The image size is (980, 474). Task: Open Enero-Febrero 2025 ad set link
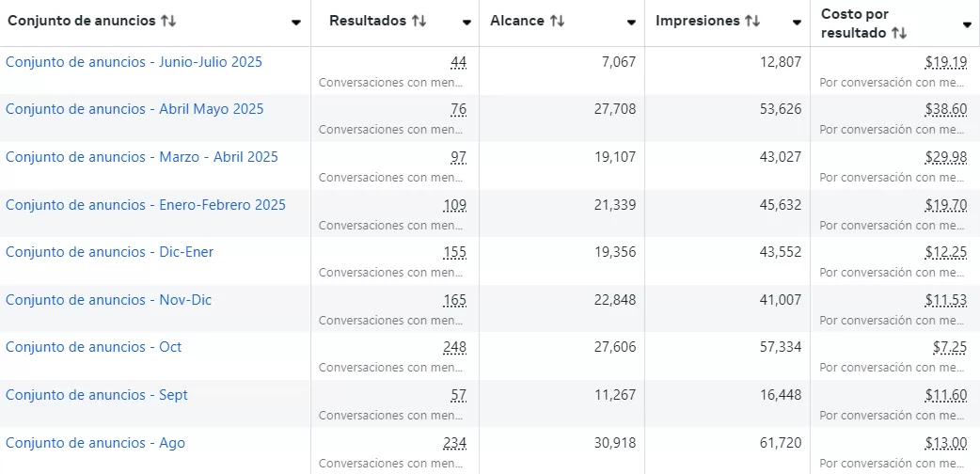coord(145,205)
